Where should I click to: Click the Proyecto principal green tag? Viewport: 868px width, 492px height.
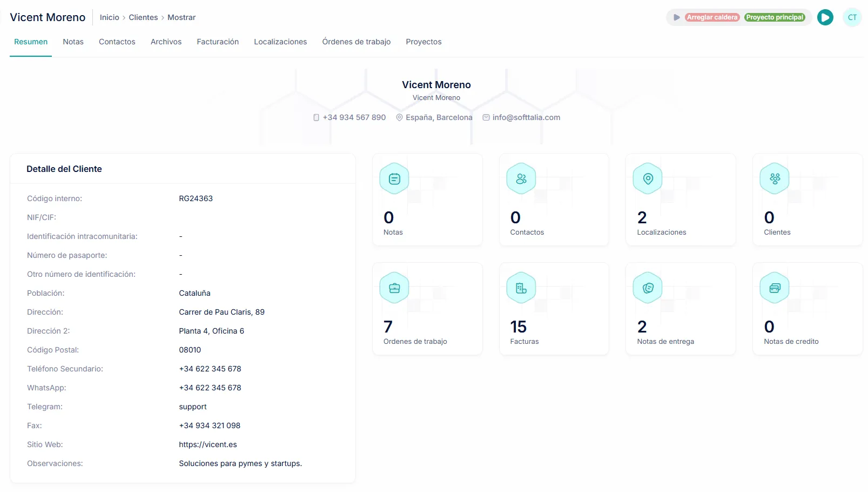[775, 17]
